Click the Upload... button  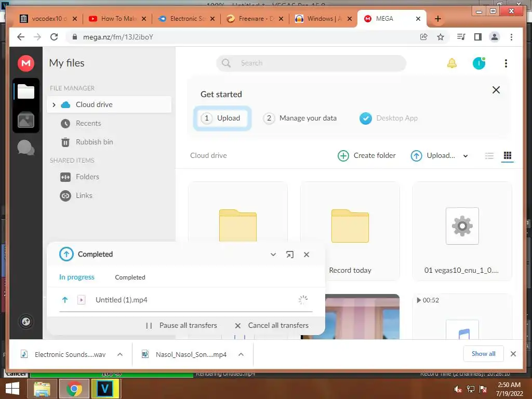click(433, 156)
